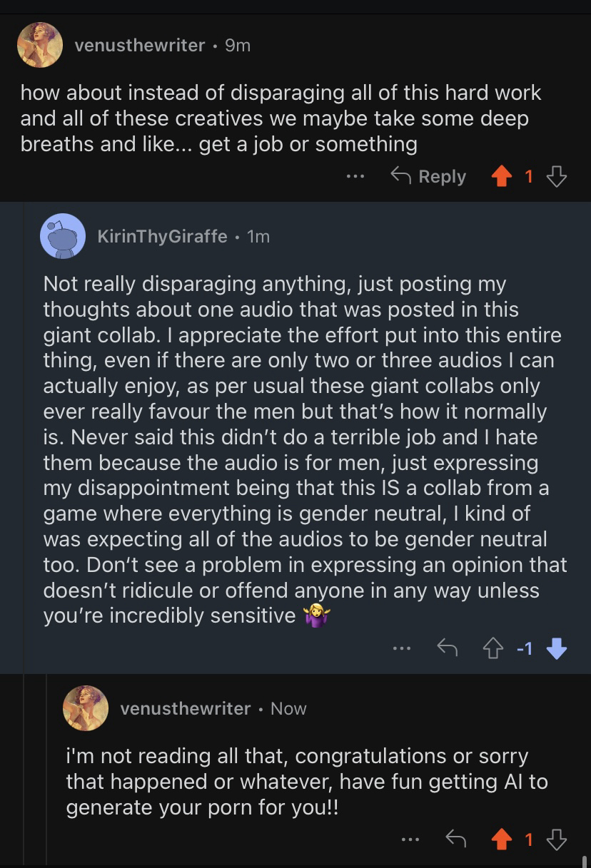Viewport: 591px width, 868px height.
Task: Reply to venusthewriter's first comment
Action: tap(428, 176)
